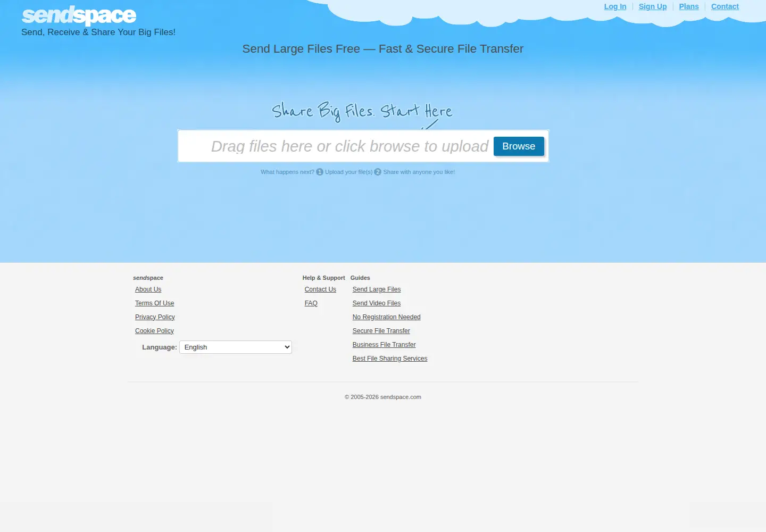Open the FAQ link

311,303
